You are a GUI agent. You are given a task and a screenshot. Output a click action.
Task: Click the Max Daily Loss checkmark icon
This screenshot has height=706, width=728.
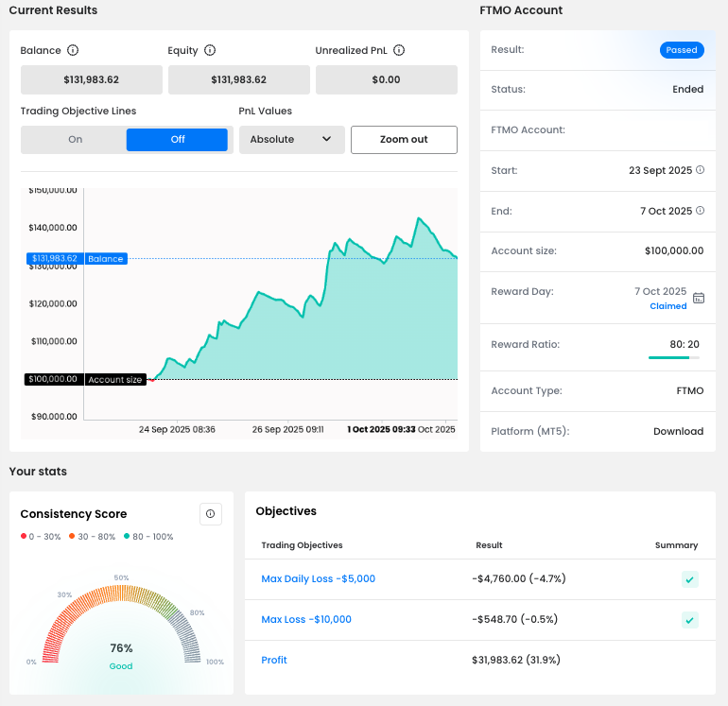click(x=690, y=579)
